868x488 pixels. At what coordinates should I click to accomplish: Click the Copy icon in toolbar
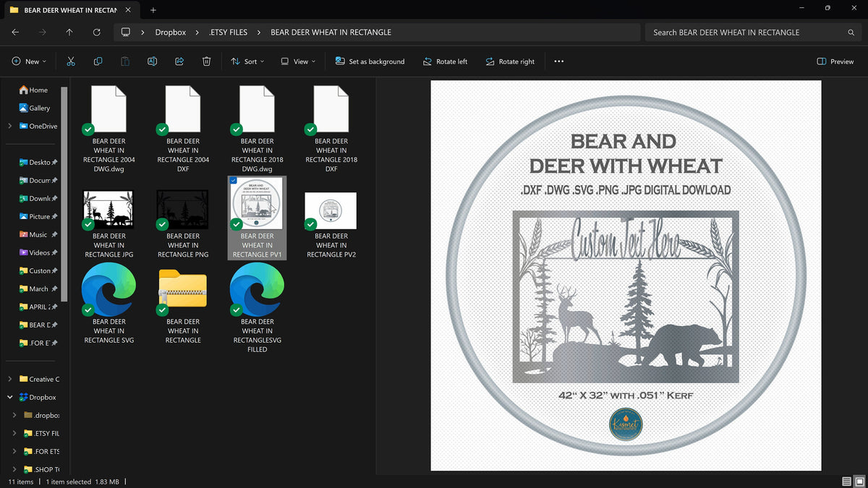[x=98, y=61]
